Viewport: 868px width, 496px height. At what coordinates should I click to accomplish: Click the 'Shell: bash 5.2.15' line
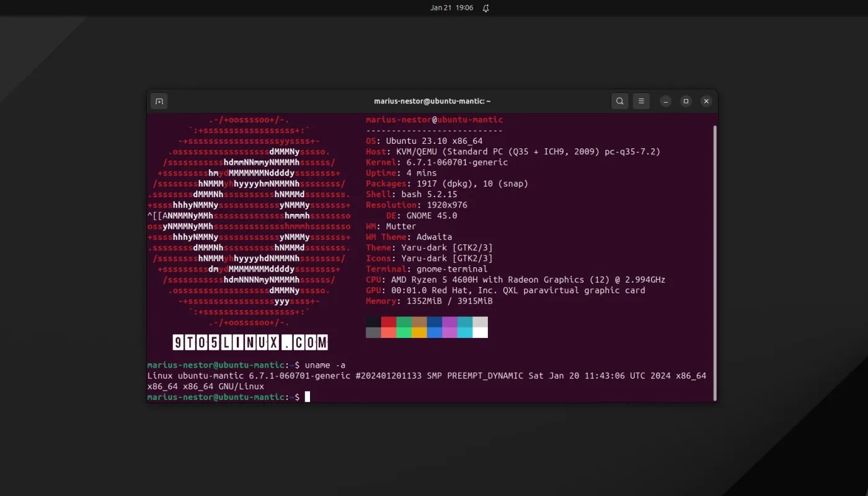coord(411,194)
